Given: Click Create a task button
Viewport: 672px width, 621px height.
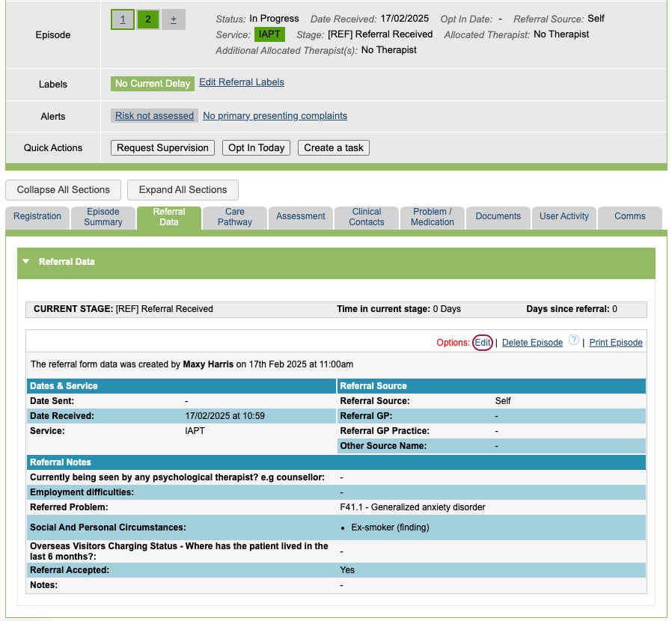Looking at the screenshot, I should (333, 148).
